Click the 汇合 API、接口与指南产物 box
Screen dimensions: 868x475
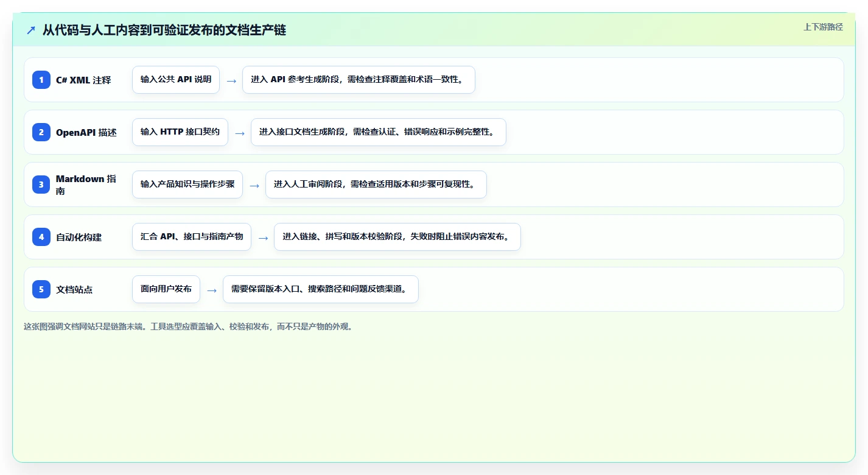click(192, 237)
